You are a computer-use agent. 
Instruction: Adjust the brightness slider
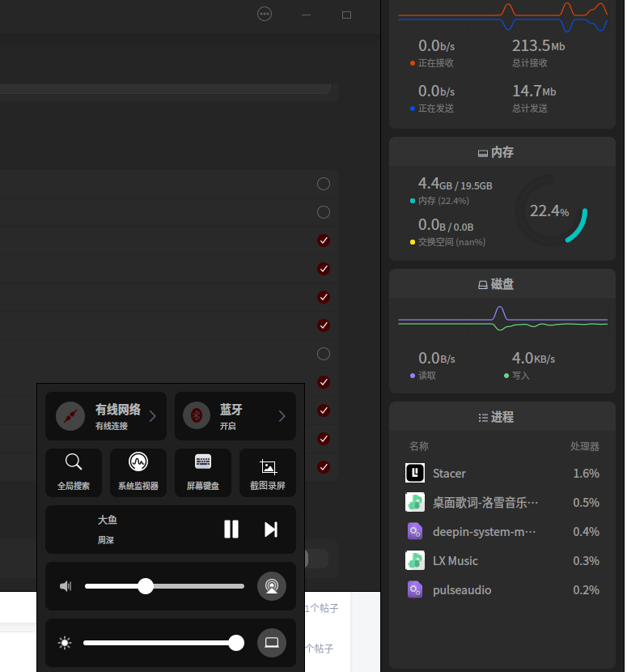pos(163,643)
